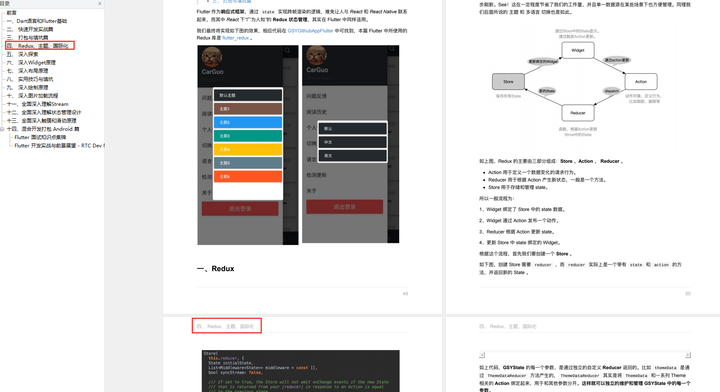Jump to 六、深入Widget原理
The width and height of the screenshot is (720, 392).
pyautogui.click(x=31, y=62)
